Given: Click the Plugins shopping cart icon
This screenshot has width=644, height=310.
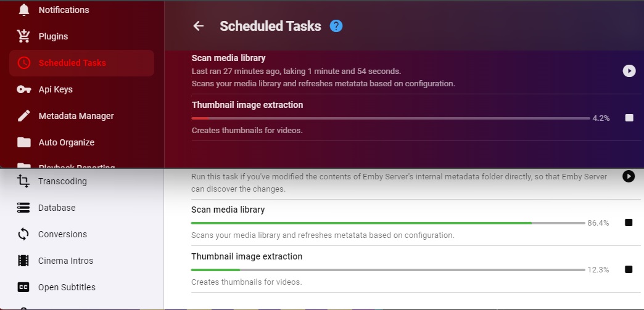Looking at the screenshot, I should pyautogui.click(x=24, y=36).
